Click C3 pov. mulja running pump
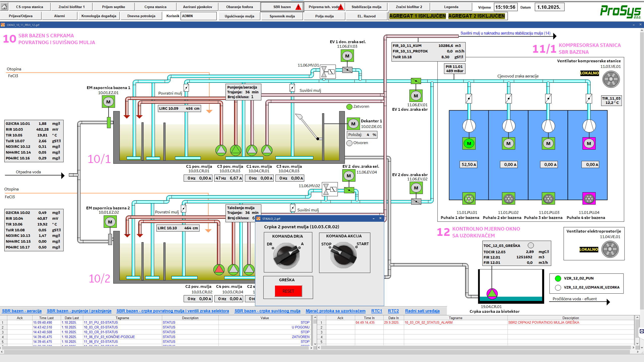Viewport: 644px width, 362px height. (x=236, y=150)
